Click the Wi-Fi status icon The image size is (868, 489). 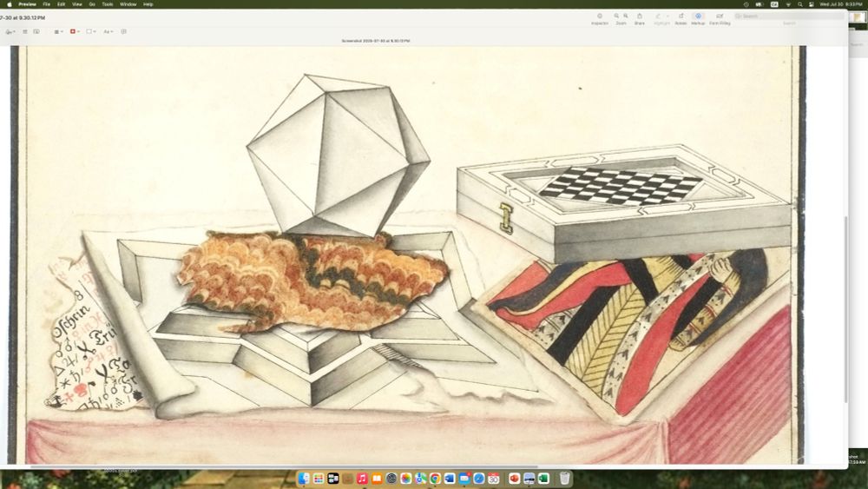[788, 3]
